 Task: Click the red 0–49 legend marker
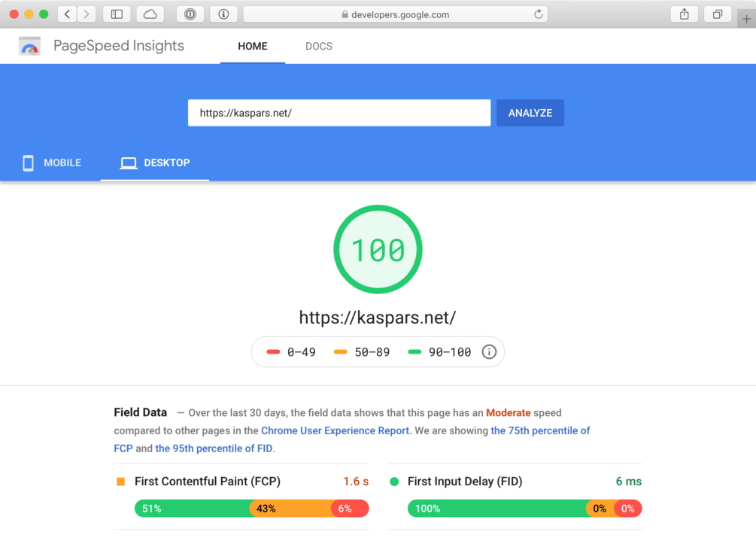[x=273, y=352]
